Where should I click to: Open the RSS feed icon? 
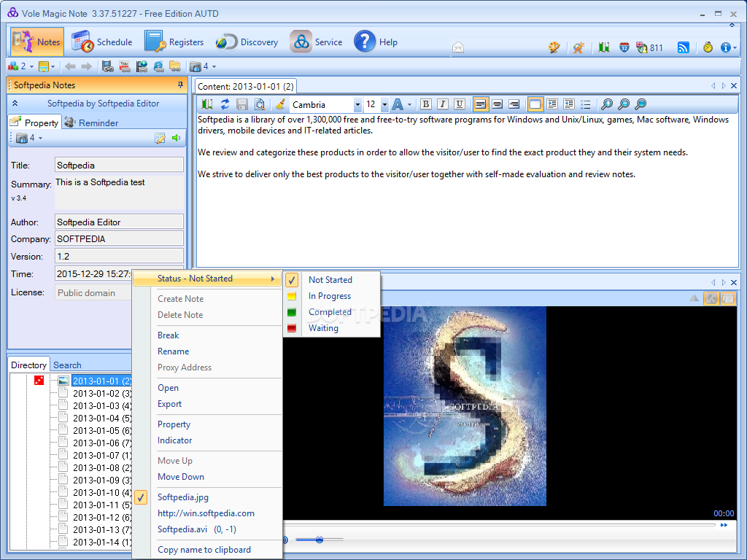pyautogui.click(x=683, y=47)
